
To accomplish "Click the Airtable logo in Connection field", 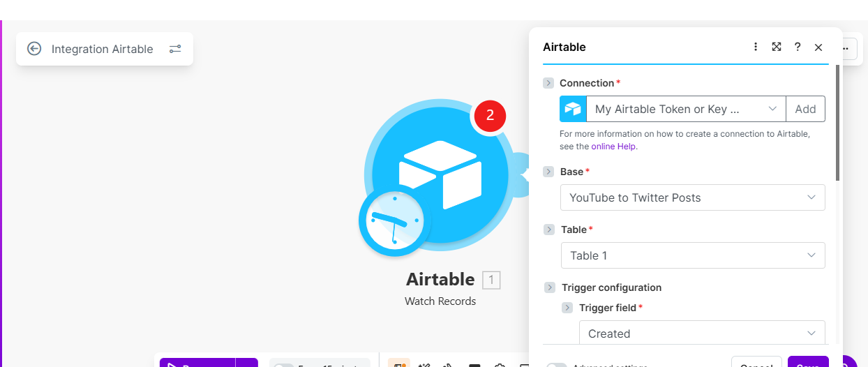I will tap(573, 109).
